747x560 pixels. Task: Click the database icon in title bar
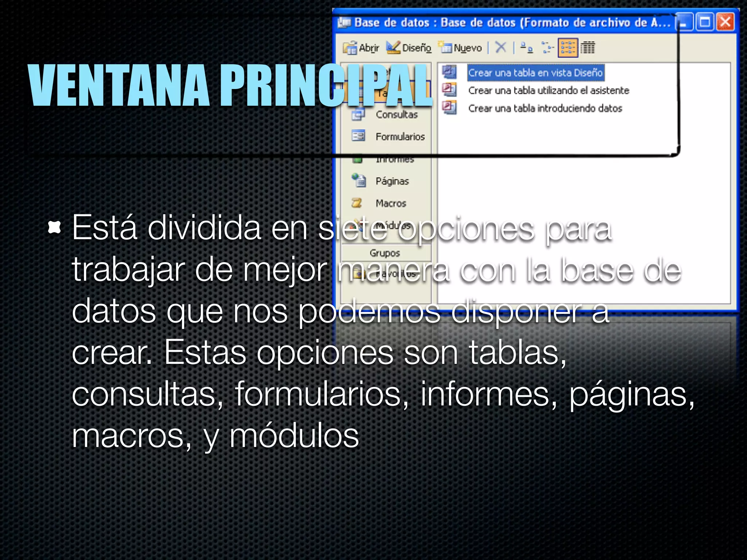(344, 23)
